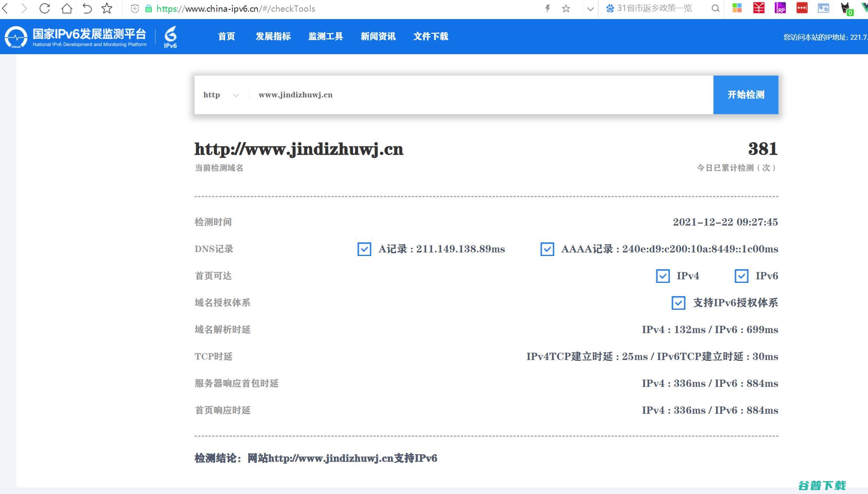Open the 新闻资讯 nav menu
The image size is (868, 494).
[378, 36]
